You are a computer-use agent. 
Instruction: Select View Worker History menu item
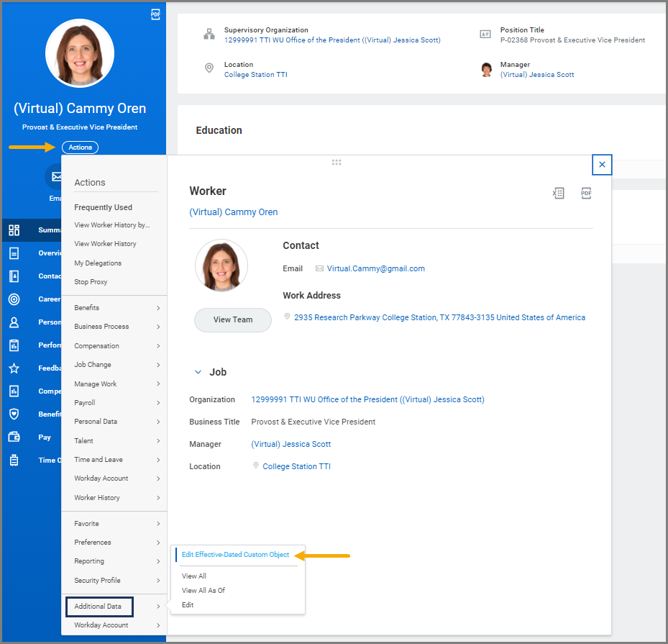(x=105, y=244)
